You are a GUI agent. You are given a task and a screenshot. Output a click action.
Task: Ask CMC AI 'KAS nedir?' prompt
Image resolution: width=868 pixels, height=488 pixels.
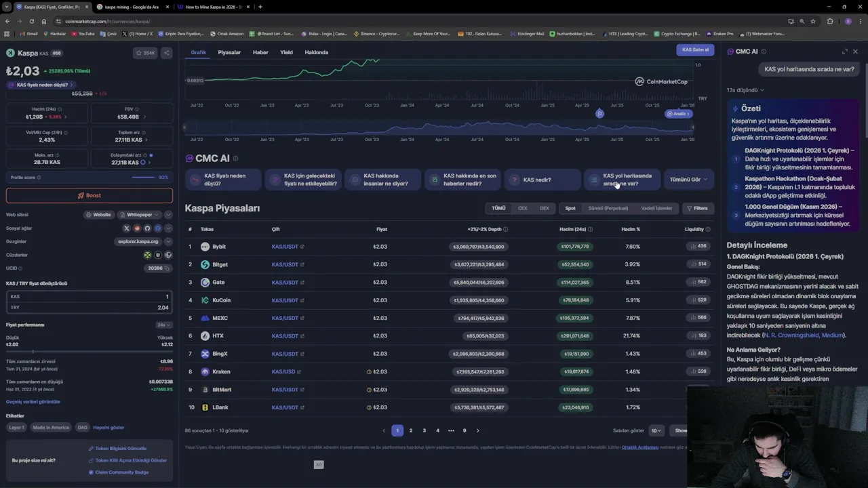pos(542,180)
